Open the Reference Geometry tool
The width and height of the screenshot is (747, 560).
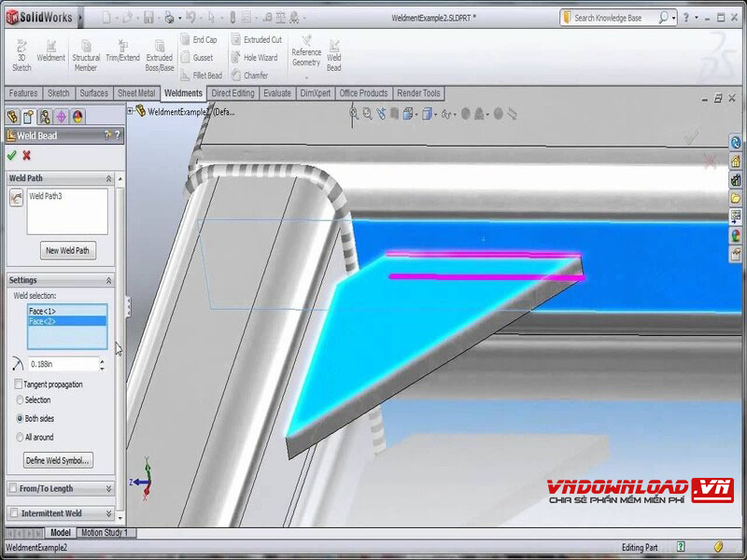click(x=306, y=51)
